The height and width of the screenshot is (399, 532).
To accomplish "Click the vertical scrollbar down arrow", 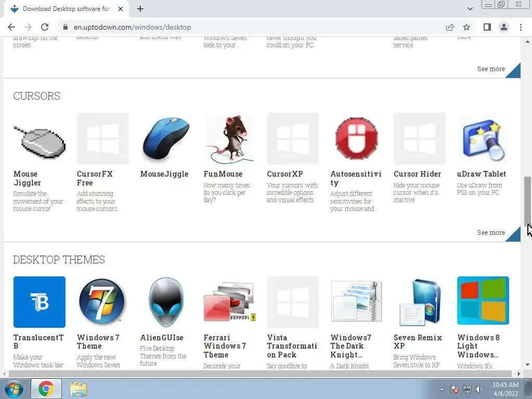I will 527,365.
